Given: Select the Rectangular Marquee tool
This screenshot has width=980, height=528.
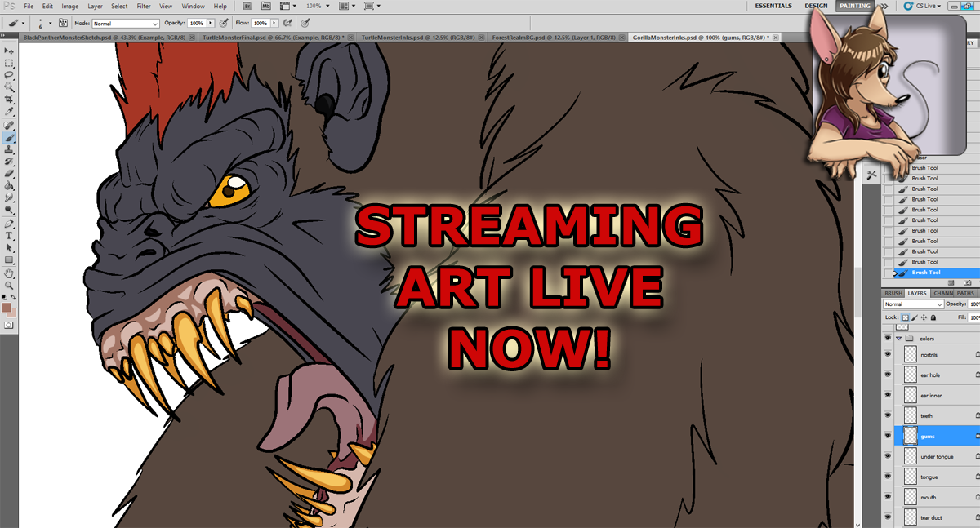Looking at the screenshot, I should [x=9, y=63].
